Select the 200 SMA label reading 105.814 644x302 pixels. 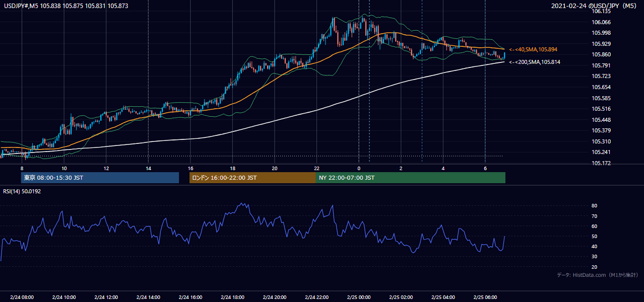coord(534,62)
